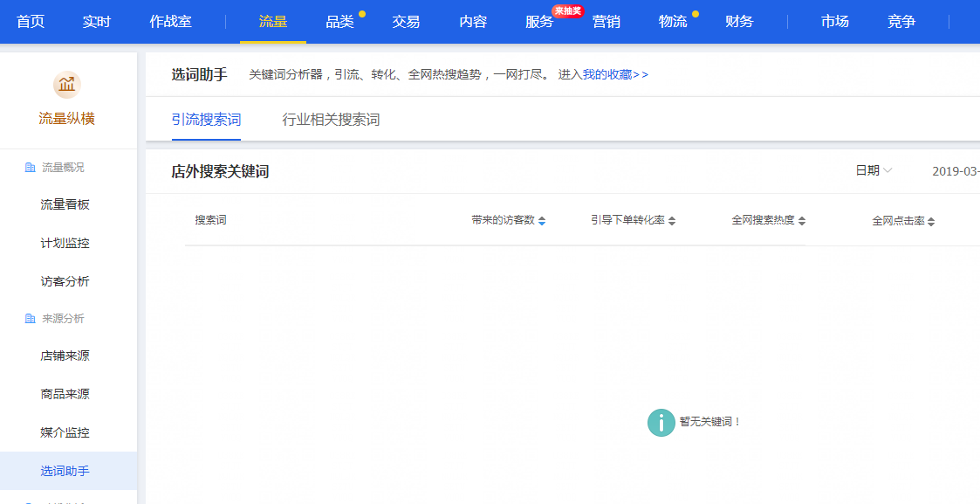Image resolution: width=980 pixels, height=504 pixels.
Task: Click the 2019-03 date value
Action: (956, 171)
